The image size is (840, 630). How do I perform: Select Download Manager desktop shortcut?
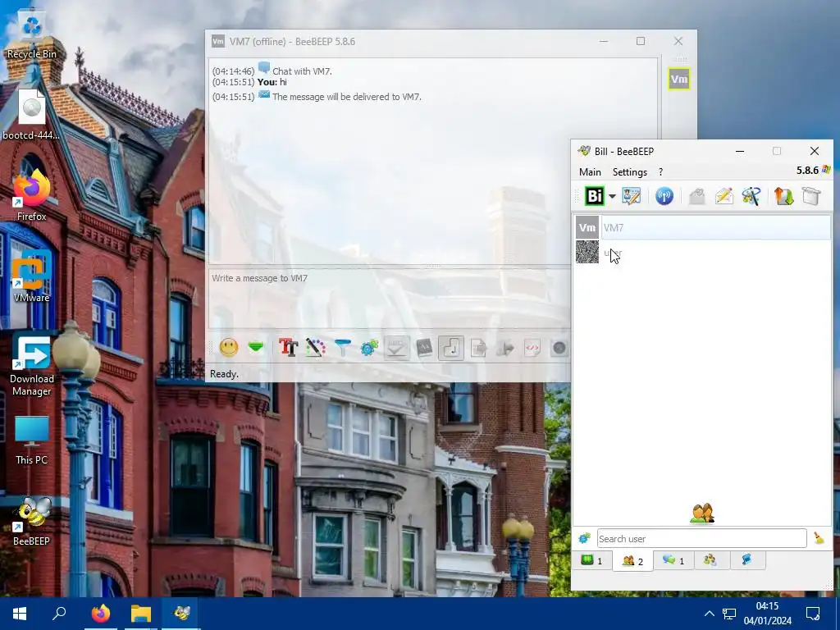click(x=32, y=365)
